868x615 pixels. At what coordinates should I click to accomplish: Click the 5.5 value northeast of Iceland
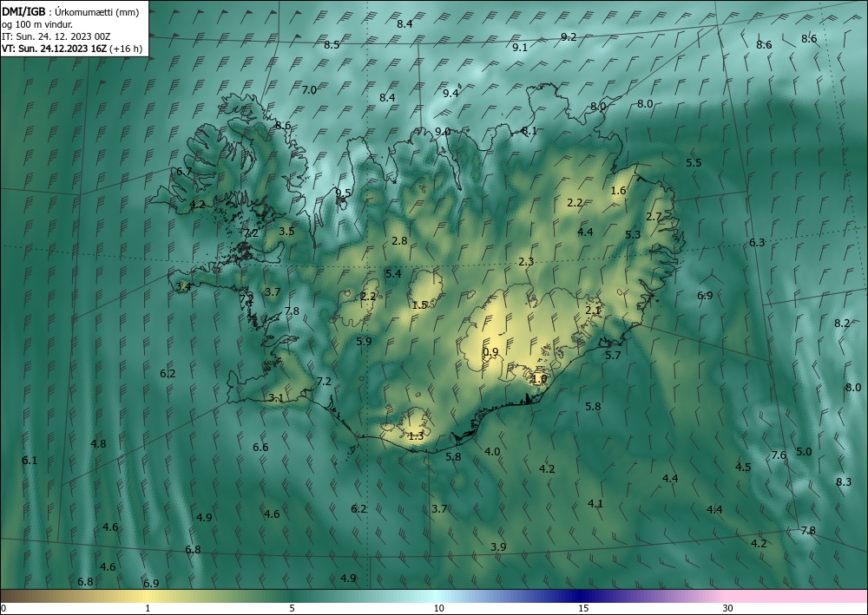click(x=694, y=162)
